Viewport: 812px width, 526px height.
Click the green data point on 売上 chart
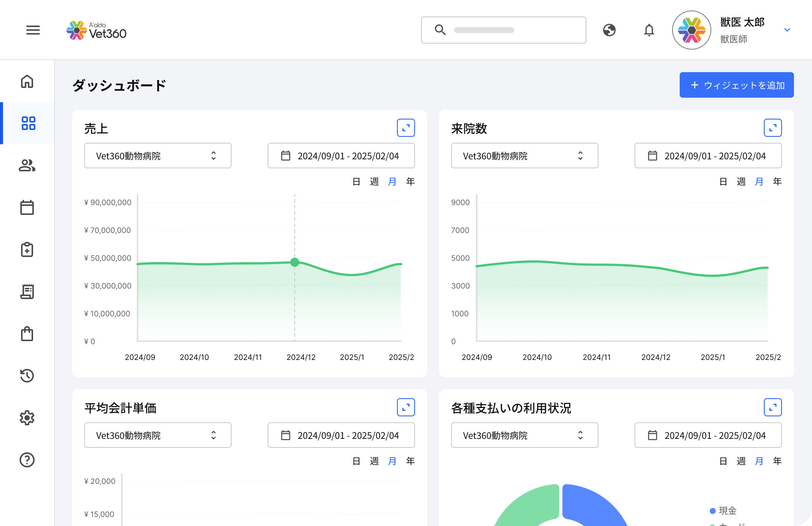[295, 262]
